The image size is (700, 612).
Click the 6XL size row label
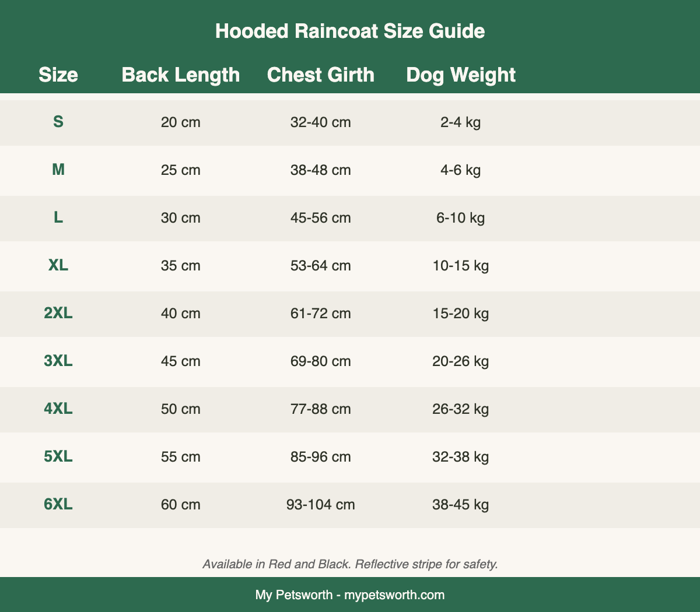(58, 504)
